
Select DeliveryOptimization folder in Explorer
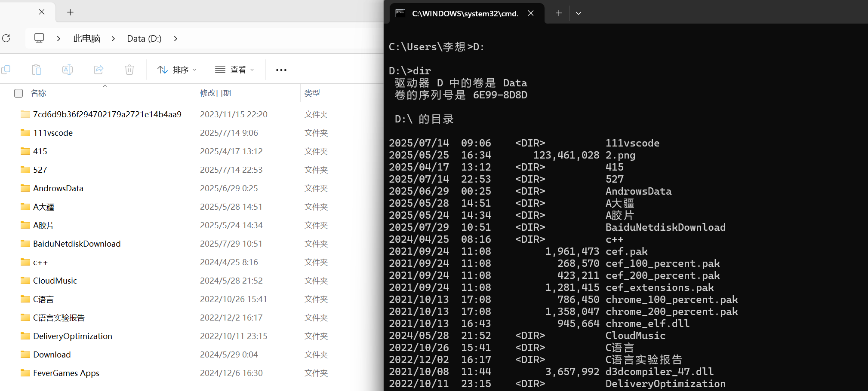[x=72, y=336]
